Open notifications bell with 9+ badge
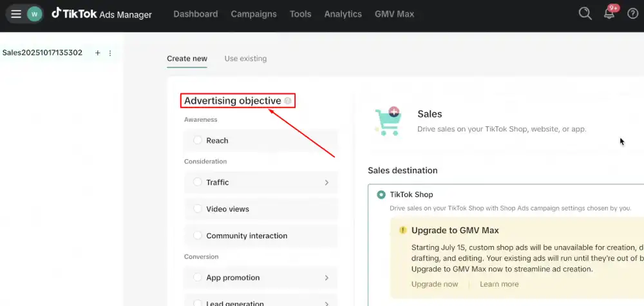Viewport: 644px width, 306px height. click(x=609, y=13)
